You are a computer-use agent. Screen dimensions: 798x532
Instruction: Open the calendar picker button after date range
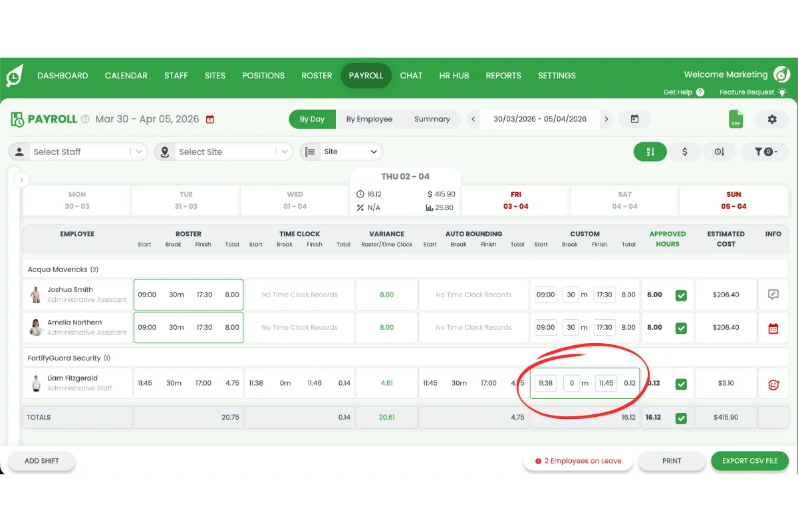[x=634, y=119]
